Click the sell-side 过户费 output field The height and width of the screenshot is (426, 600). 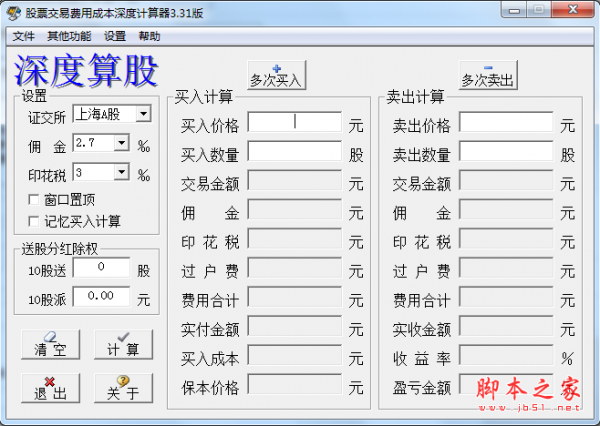coord(506,268)
